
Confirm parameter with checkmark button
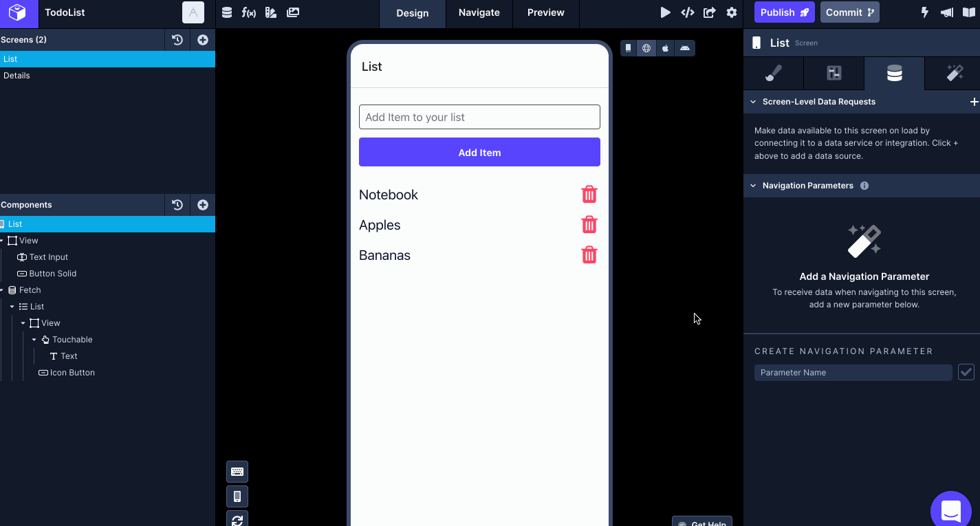[x=966, y=372]
